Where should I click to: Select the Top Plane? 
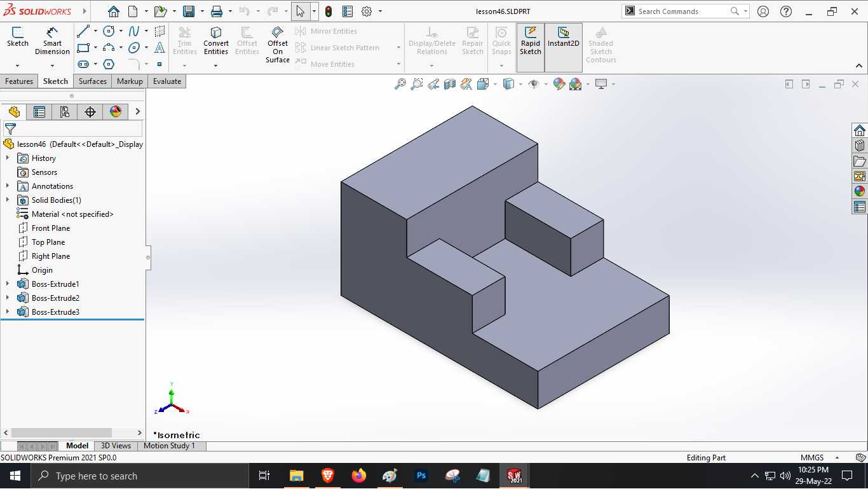click(48, 242)
